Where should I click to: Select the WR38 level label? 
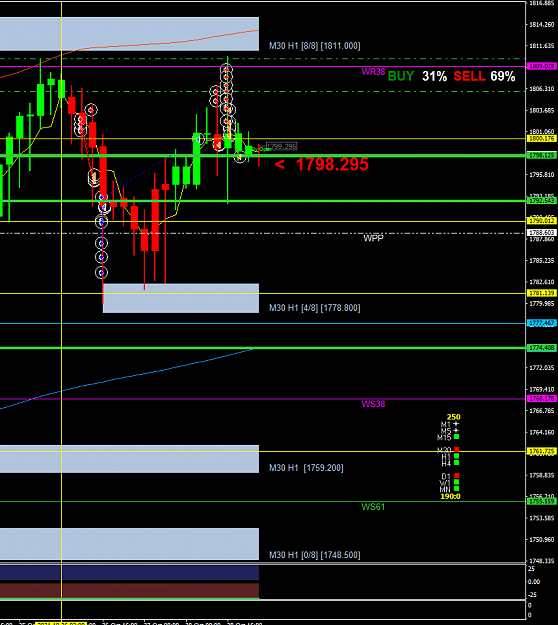[x=373, y=72]
